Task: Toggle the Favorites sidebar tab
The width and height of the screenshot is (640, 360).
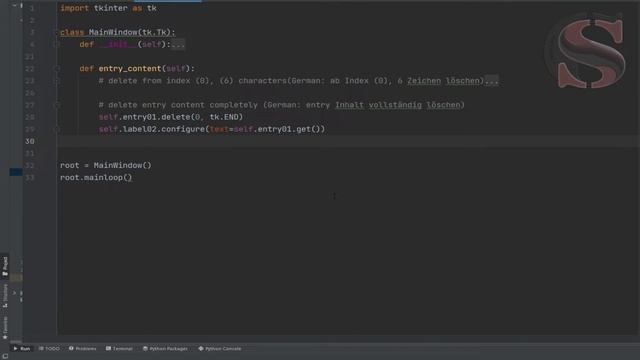Action: coord(5,328)
